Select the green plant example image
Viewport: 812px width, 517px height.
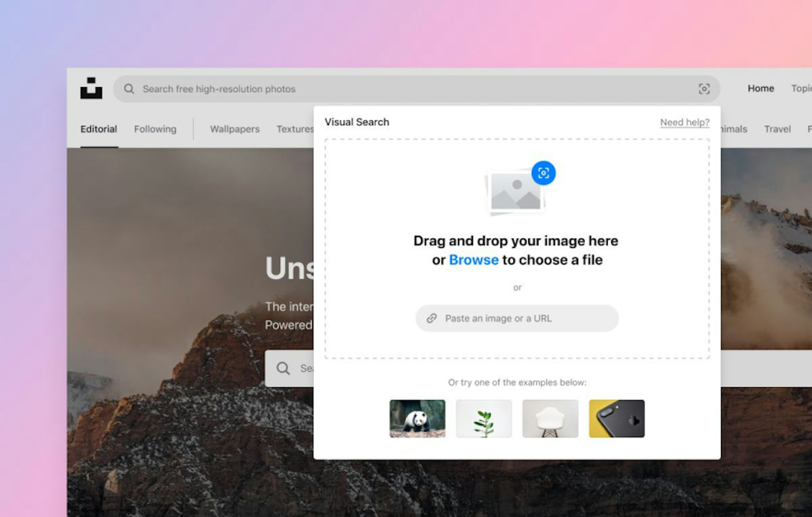(484, 418)
